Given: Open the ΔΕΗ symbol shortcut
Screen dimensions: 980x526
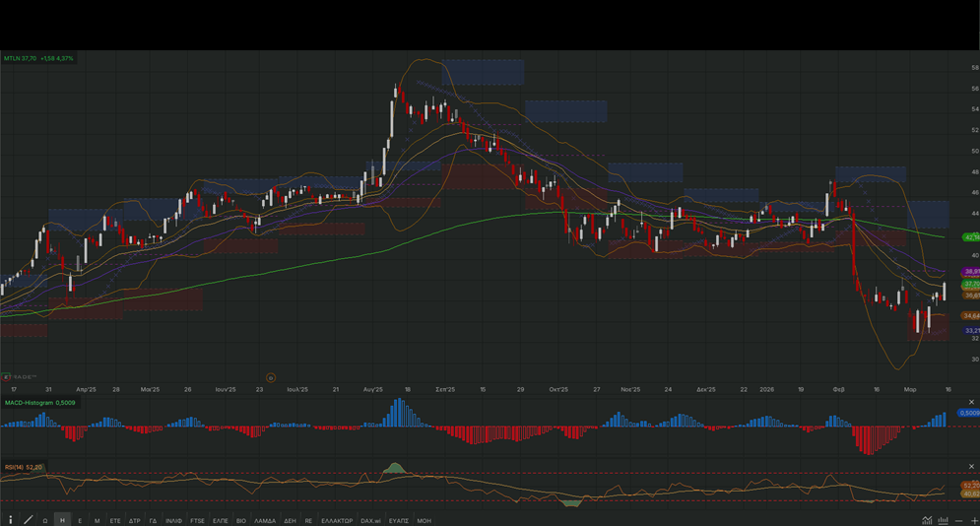Looking at the screenshot, I should tap(290, 520).
